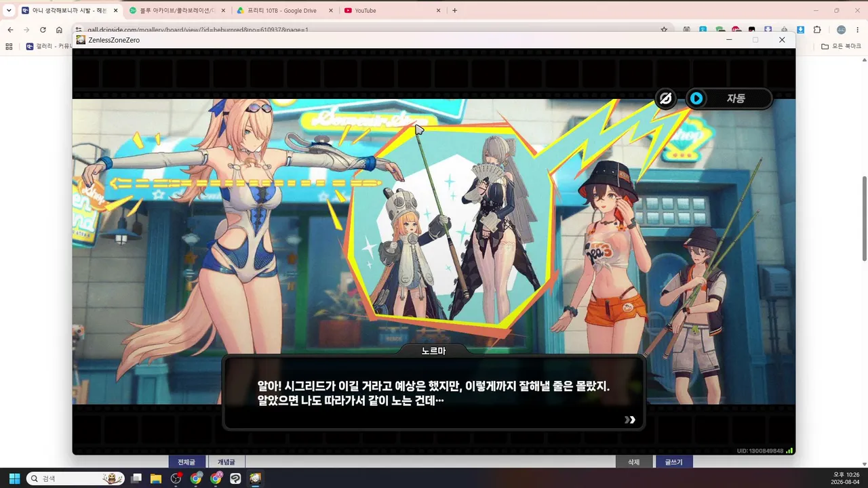This screenshot has height=488, width=868.
Task: Open the tab search dropdown in Chrome
Action: (9, 10)
